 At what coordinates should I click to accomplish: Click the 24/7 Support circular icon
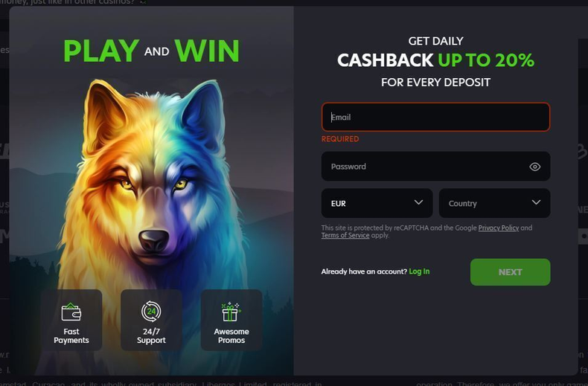[151, 312]
